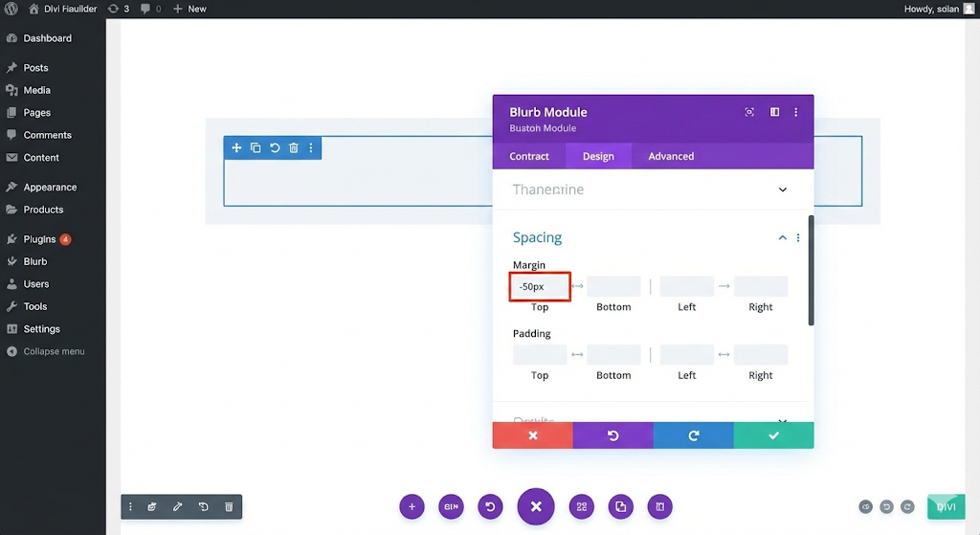Screen dimensions: 980x535
Task: Click the Divi Fiauilder site name link
Action: [62, 9]
